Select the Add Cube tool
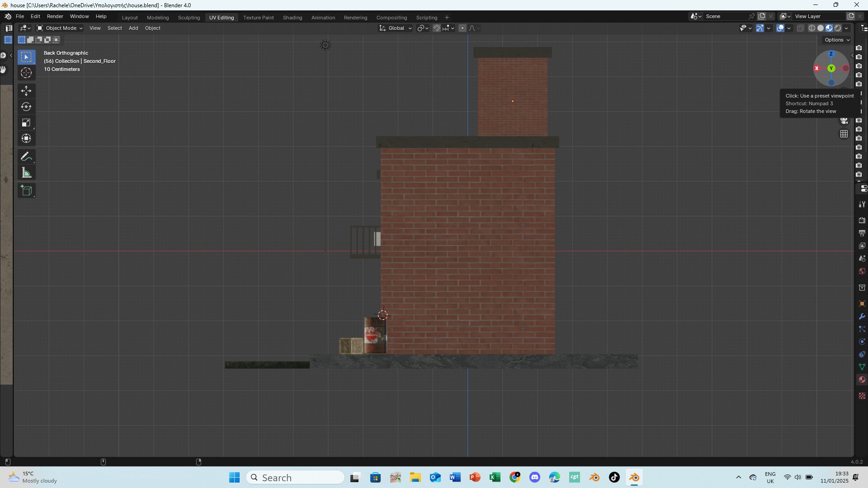868x488 pixels. 26,191
